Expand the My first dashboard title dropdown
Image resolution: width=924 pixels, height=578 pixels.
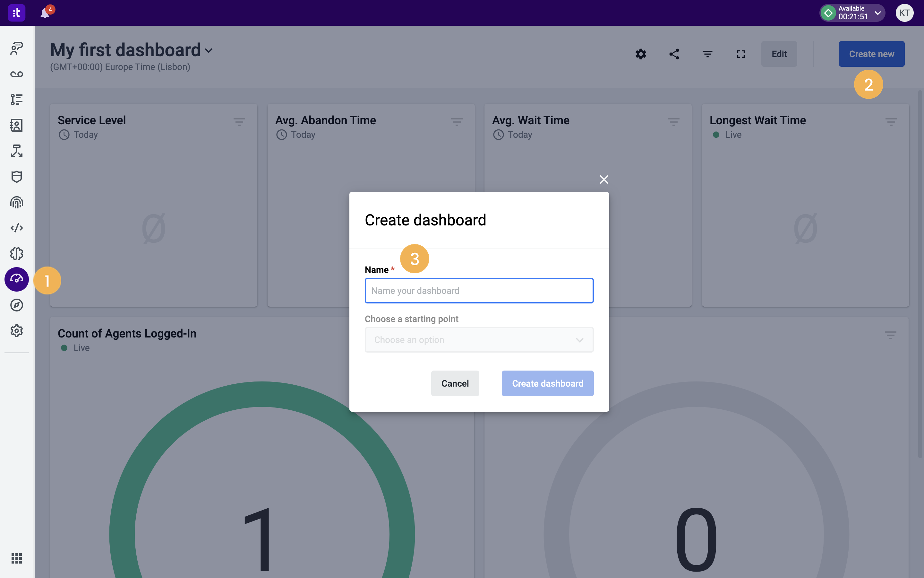click(209, 50)
